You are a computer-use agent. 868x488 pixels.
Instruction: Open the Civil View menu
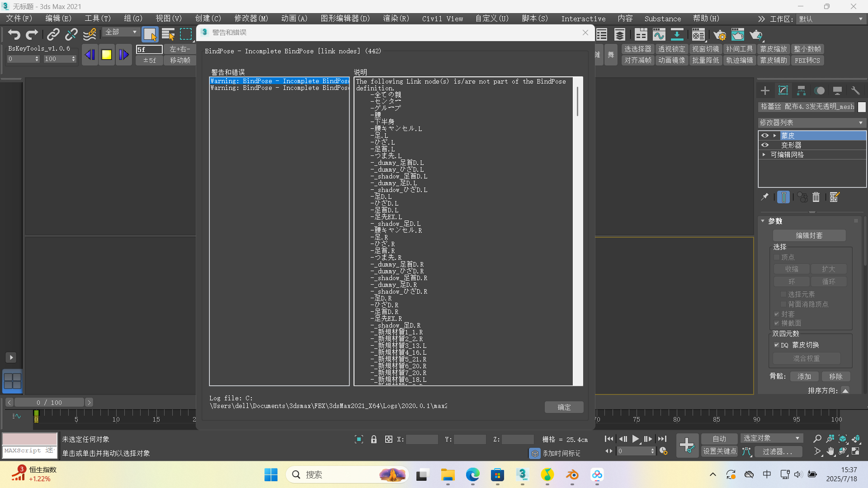[x=442, y=19]
